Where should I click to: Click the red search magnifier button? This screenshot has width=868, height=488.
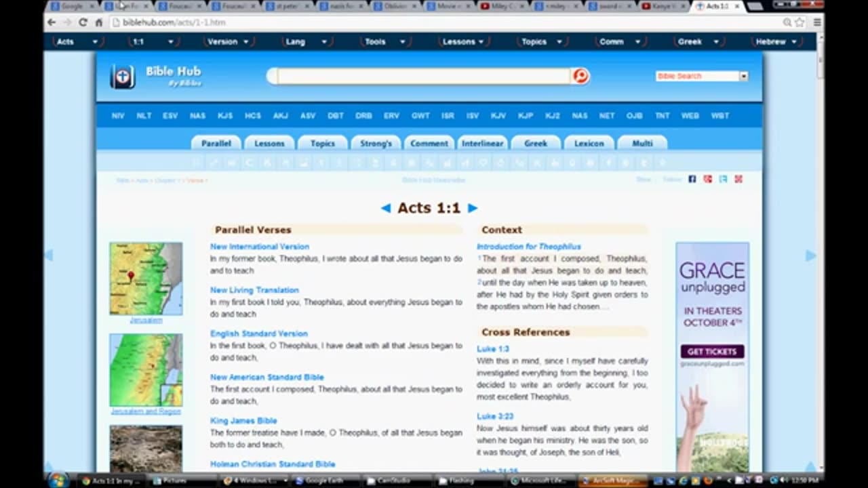[x=580, y=76]
